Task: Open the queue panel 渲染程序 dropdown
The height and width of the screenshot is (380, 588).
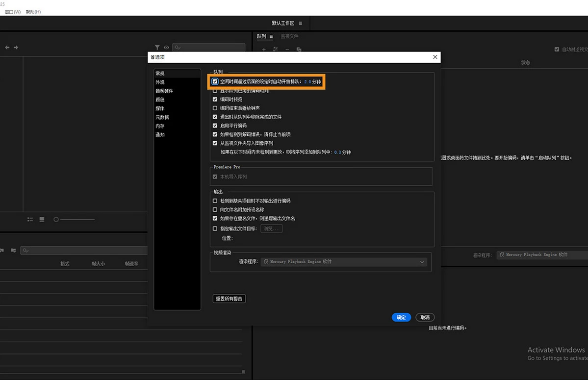Action: 542,255
